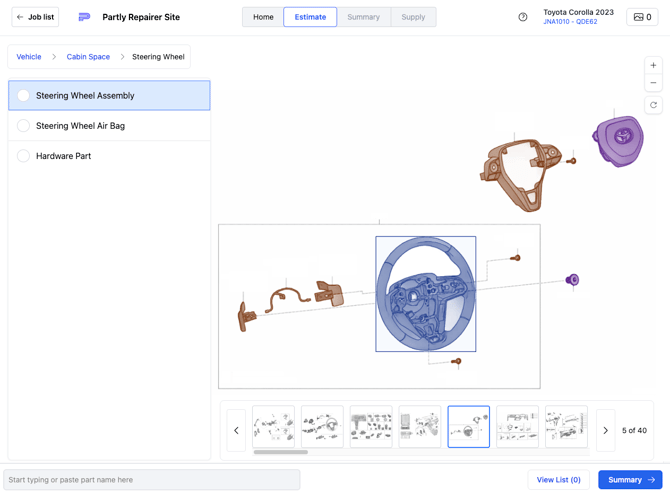The image size is (670, 493).
Task: Select the Steering Wheel Air Bag radio button
Action: point(24,126)
